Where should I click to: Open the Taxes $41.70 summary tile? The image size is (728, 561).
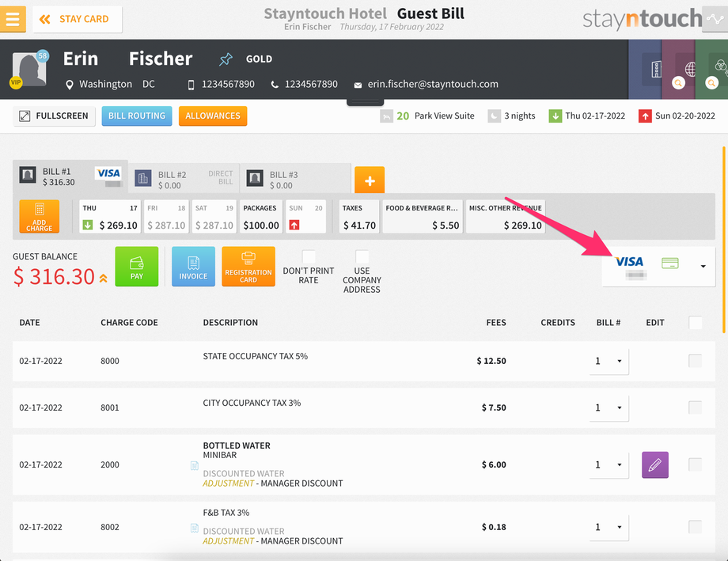[x=359, y=217]
